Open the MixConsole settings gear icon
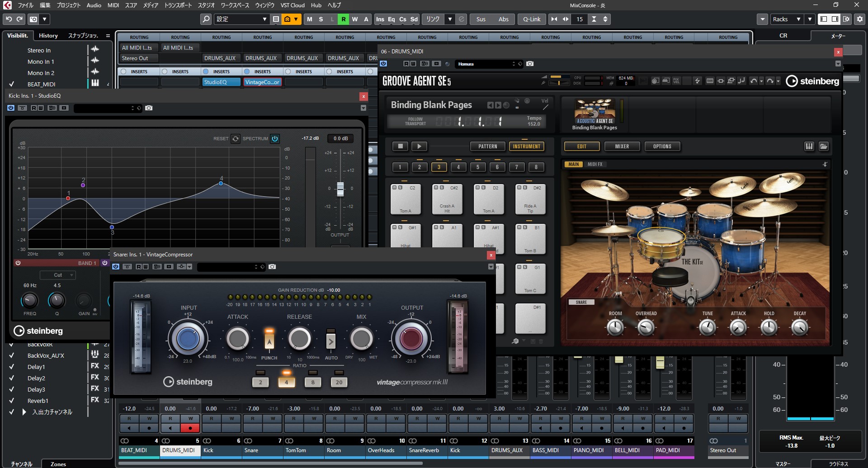Image resolution: width=868 pixels, height=468 pixels. [x=859, y=19]
